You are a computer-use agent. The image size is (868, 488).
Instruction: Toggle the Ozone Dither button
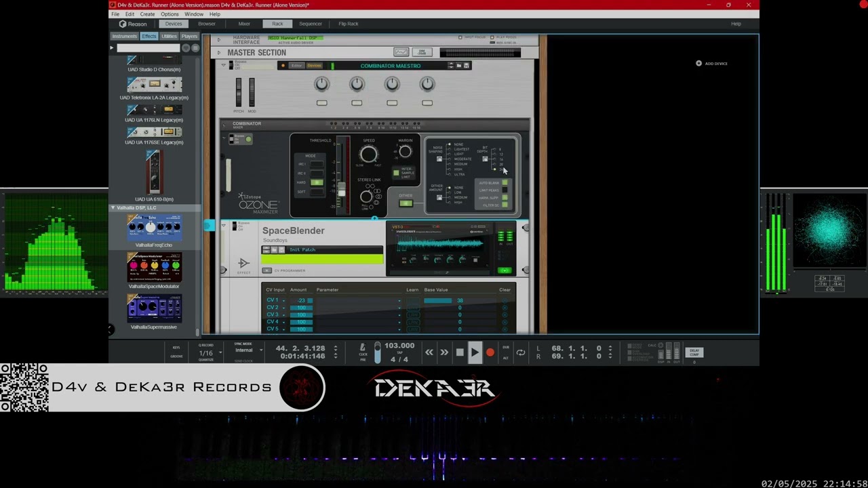(x=406, y=203)
